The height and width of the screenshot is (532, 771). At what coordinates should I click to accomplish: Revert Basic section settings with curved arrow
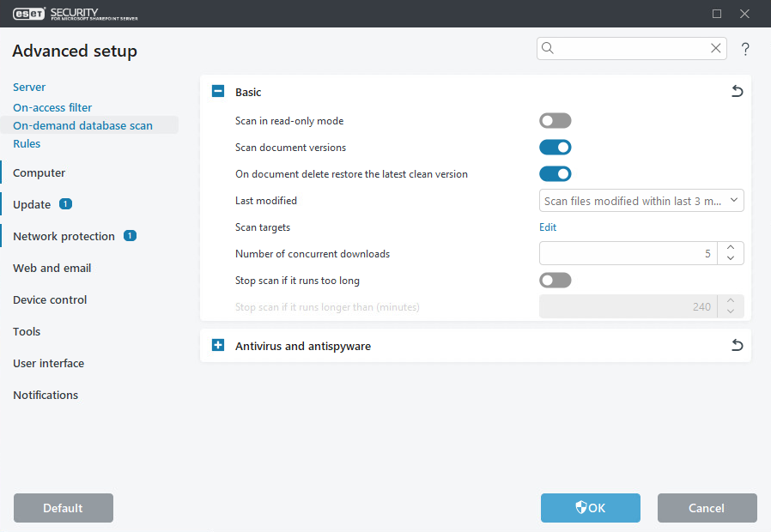coord(737,91)
